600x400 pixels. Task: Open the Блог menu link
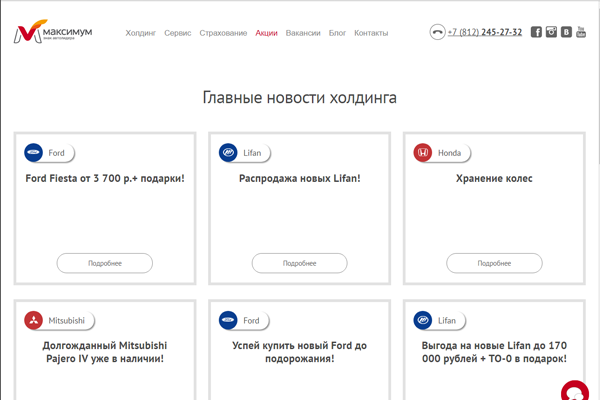(x=337, y=33)
